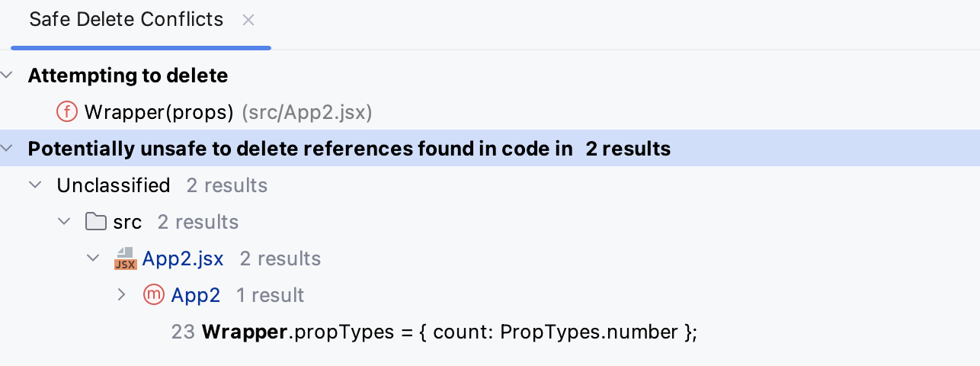
Task: Select the Wrapper(props) tree entry
Action: point(159,112)
